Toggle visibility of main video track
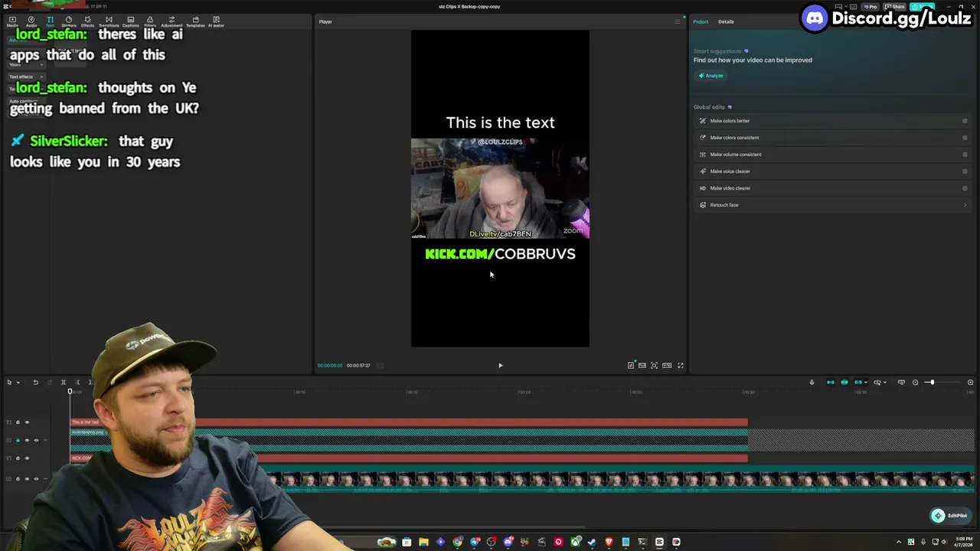 [27, 478]
